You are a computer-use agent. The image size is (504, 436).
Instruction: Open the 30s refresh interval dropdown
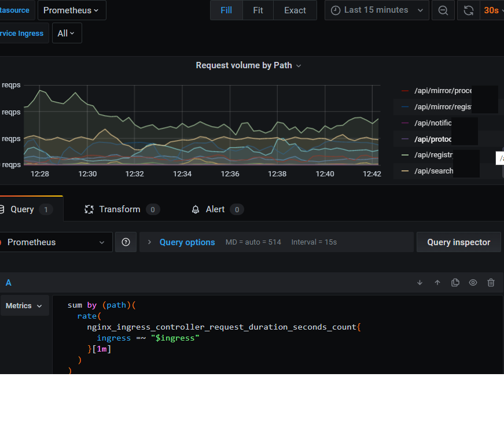point(491,10)
